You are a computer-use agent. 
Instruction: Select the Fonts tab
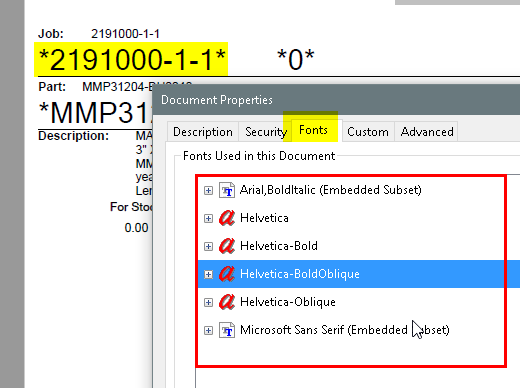[x=313, y=130]
